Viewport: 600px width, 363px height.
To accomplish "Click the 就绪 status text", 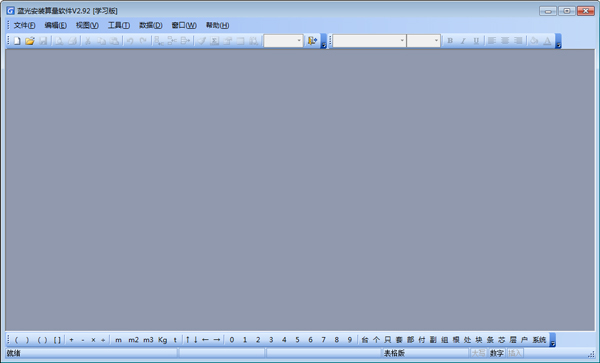I will click(x=13, y=353).
